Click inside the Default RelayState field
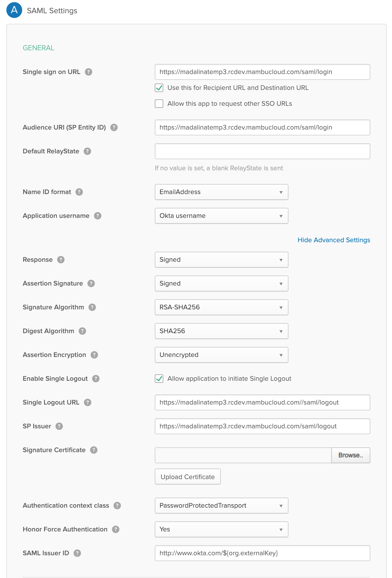 coord(262,151)
